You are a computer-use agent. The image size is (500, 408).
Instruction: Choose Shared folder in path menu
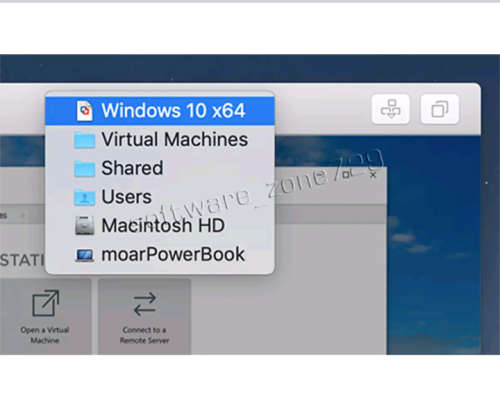pos(160,168)
